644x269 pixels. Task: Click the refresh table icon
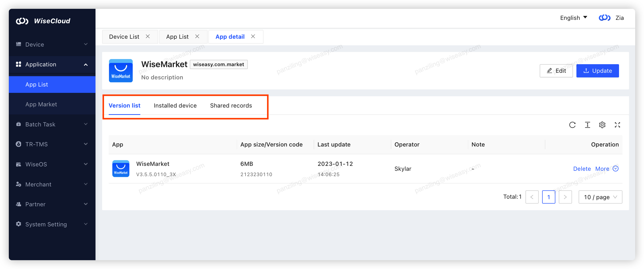(572, 125)
